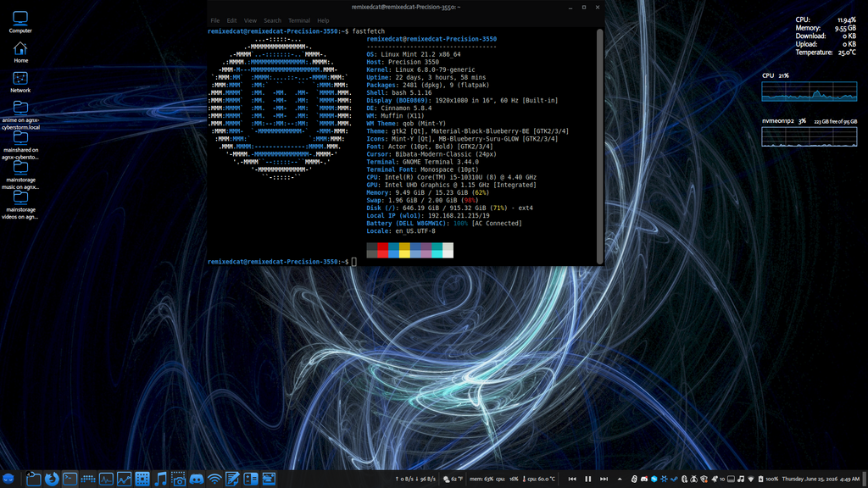Skip to previous track in panel

point(572,479)
